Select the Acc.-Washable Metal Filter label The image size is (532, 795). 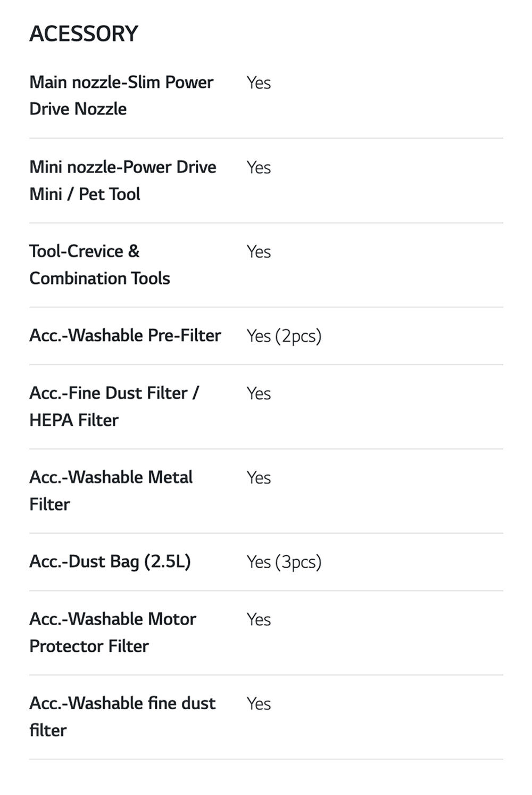[x=111, y=490]
